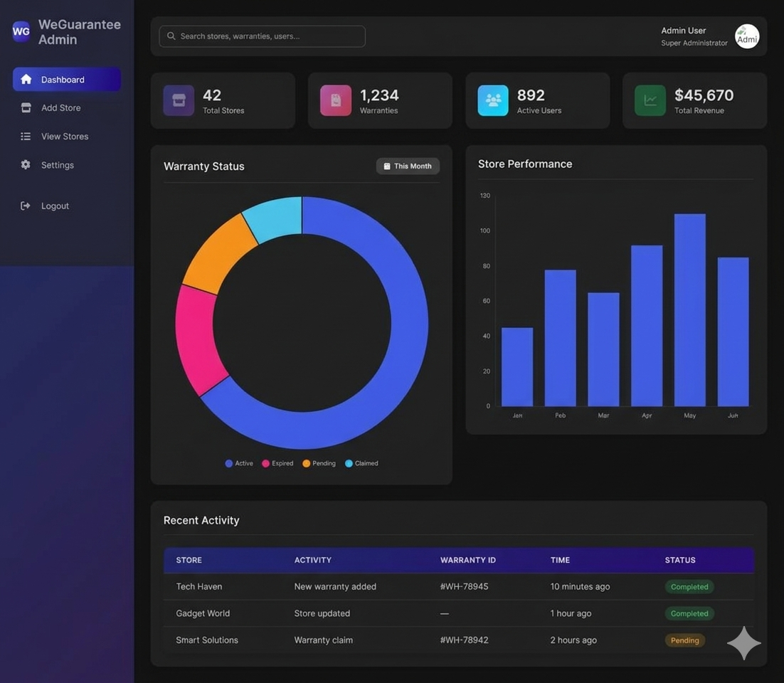Click the Store updated activity cell
The image size is (784, 683).
click(x=322, y=613)
